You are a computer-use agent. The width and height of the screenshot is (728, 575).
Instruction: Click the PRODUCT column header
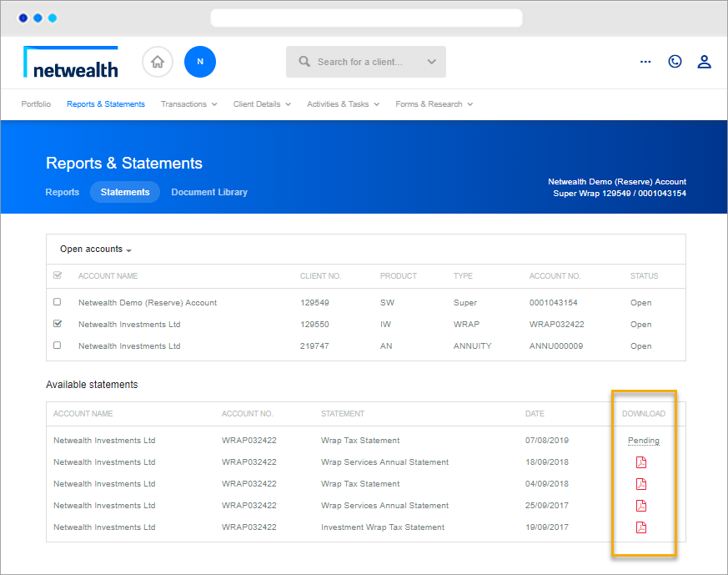pos(399,276)
